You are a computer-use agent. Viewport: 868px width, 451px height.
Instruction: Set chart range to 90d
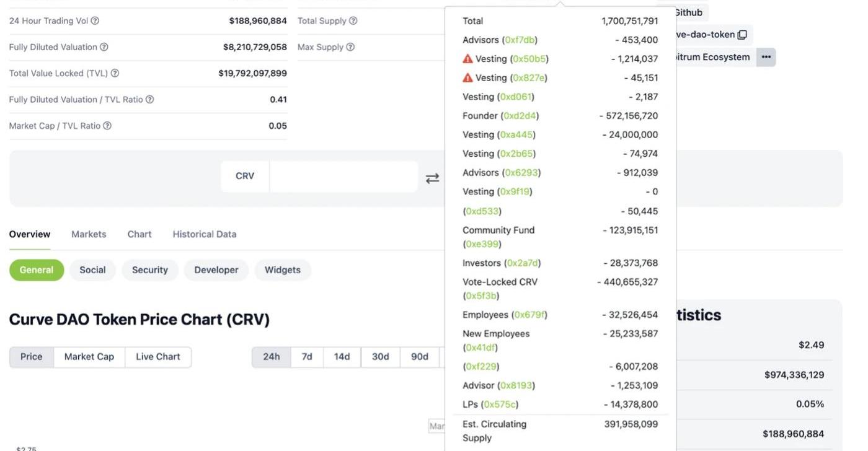tap(420, 357)
